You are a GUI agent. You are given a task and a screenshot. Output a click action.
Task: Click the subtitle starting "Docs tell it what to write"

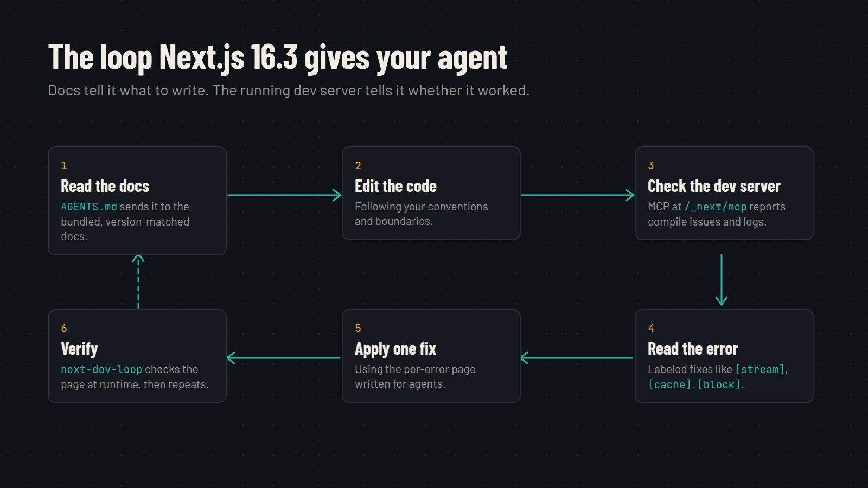[x=289, y=91]
